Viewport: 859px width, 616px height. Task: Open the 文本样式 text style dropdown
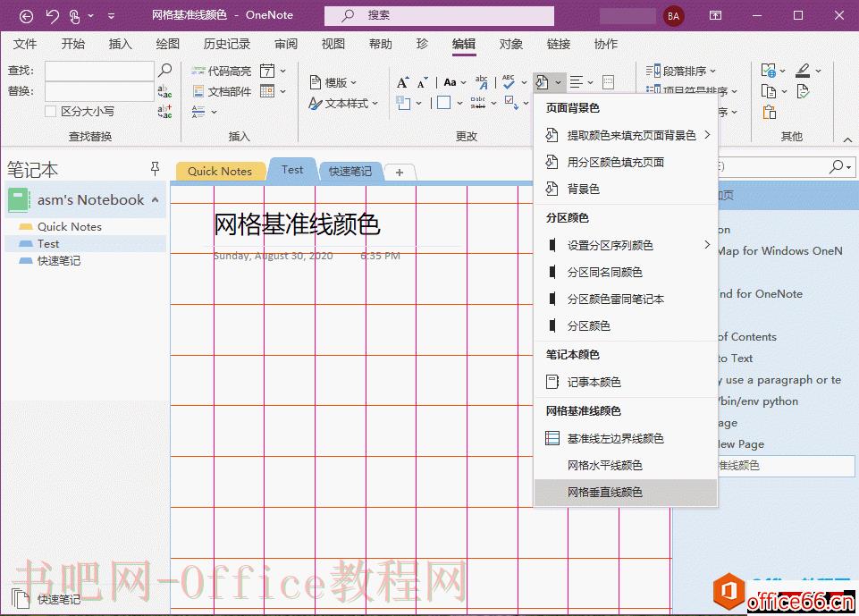click(343, 103)
